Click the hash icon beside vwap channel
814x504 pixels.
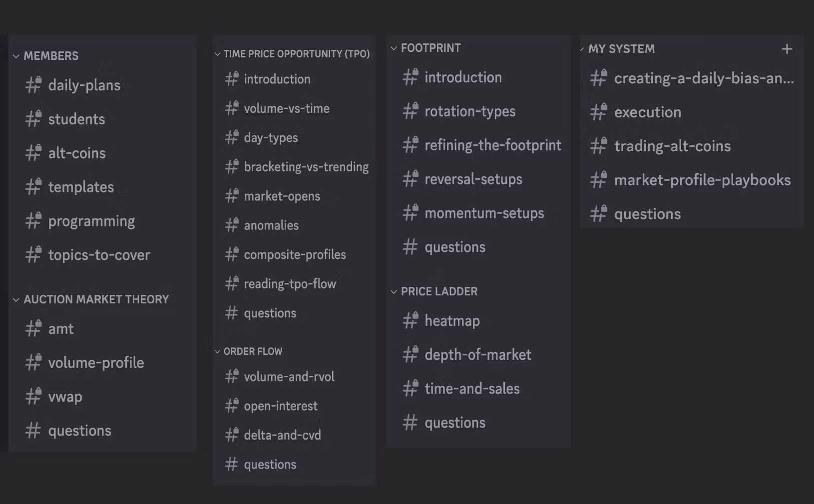(x=33, y=396)
